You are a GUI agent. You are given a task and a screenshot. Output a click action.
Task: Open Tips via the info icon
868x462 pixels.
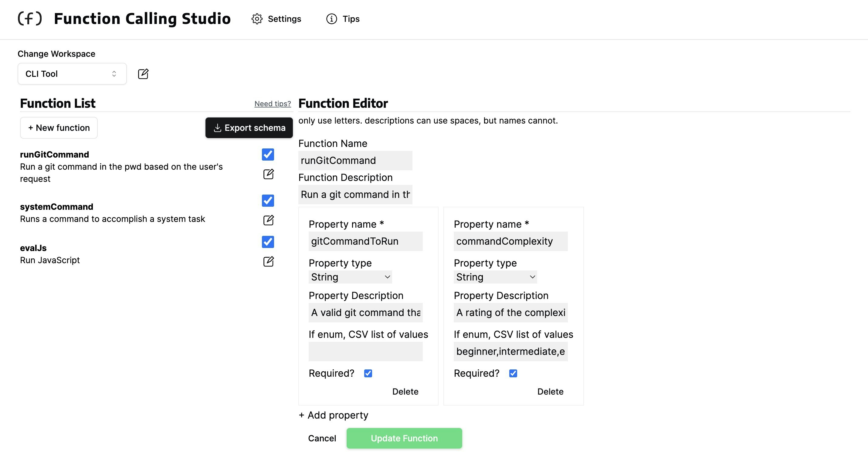pyautogui.click(x=331, y=19)
